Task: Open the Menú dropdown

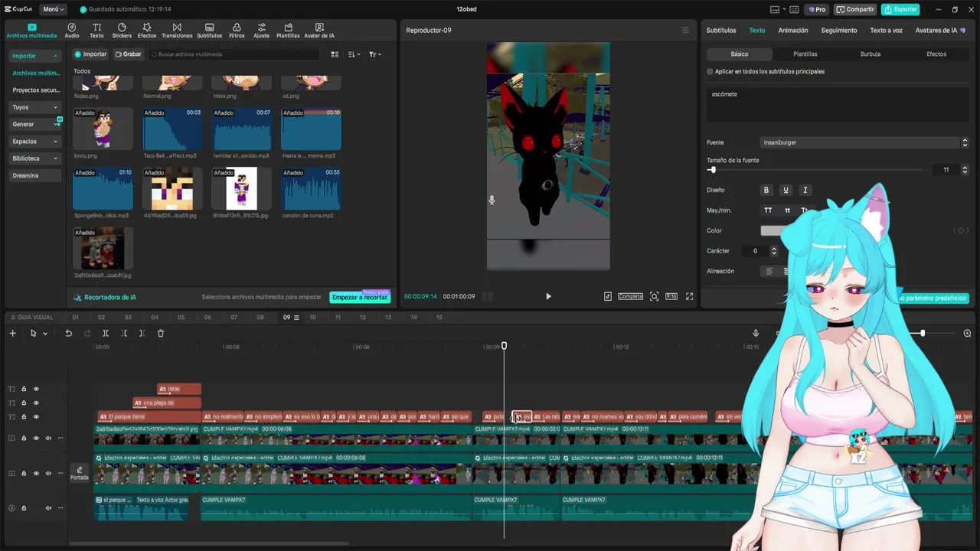Action: (x=53, y=9)
